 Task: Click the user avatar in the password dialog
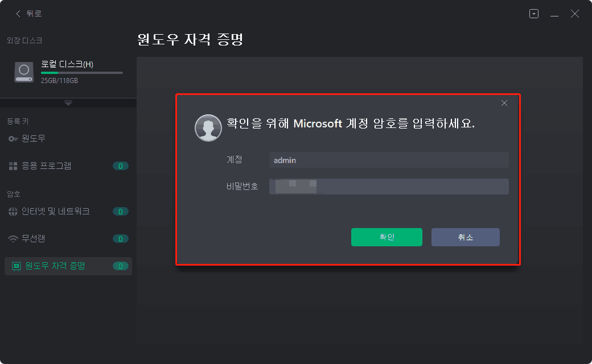coord(208,128)
